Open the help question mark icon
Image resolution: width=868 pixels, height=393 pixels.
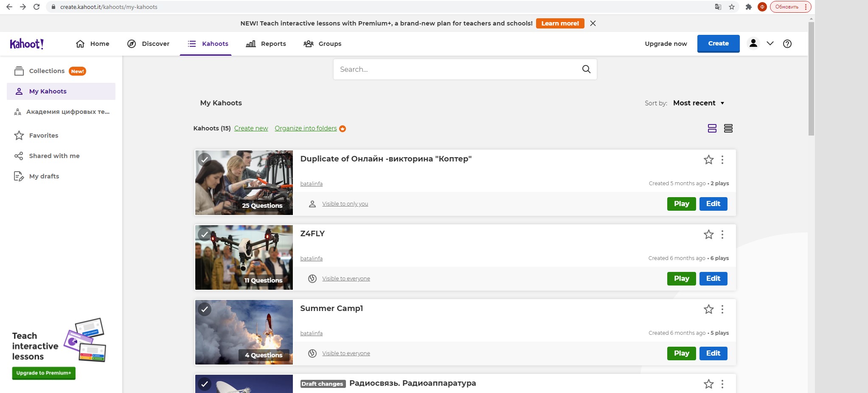[x=787, y=44]
